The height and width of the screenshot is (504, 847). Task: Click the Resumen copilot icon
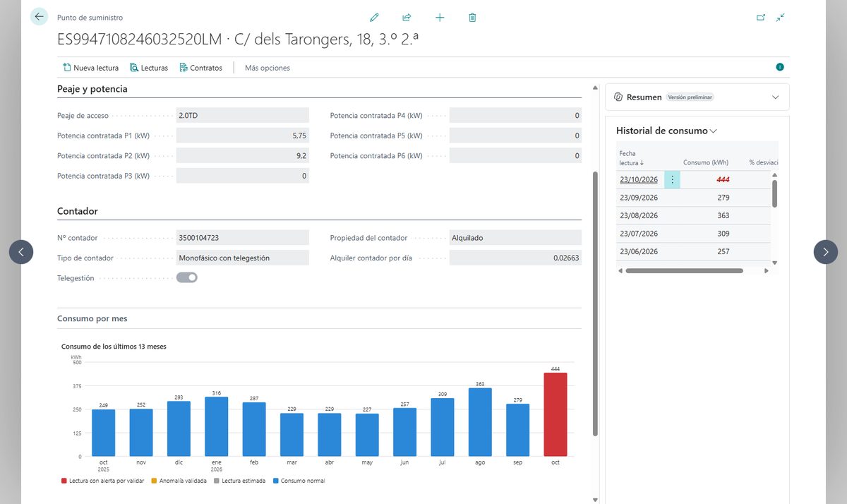(x=618, y=97)
